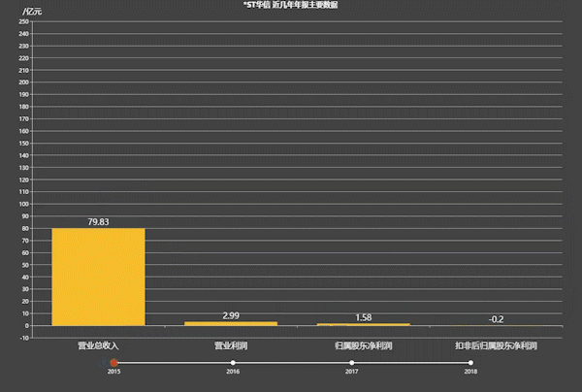Viewport: 582px width, 392px height.
Task: Click the 79.83 value label
Action: tap(98, 221)
